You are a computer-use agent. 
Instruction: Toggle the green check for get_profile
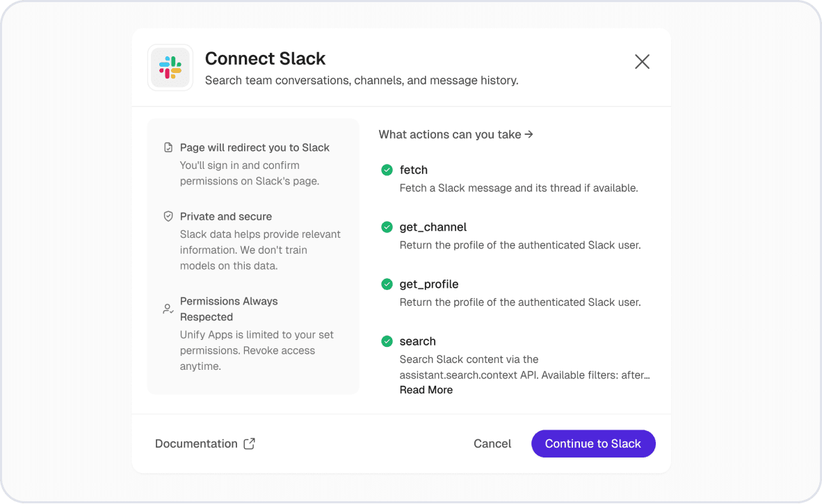[x=387, y=284]
